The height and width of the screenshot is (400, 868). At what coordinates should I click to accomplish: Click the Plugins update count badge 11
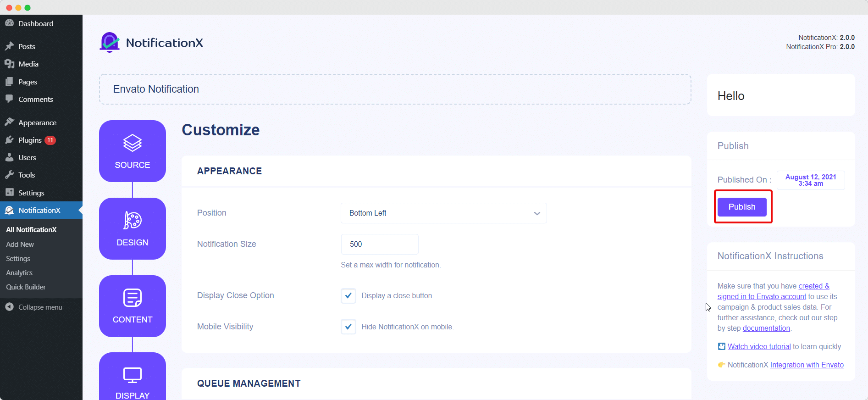[50, 140]
